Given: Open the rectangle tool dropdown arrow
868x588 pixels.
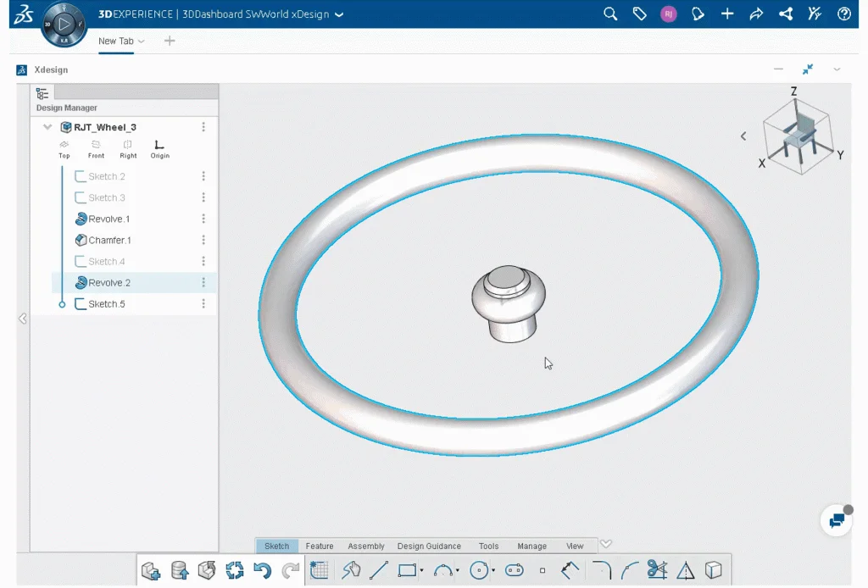Looking at the screenshot, I should (421, 571).
